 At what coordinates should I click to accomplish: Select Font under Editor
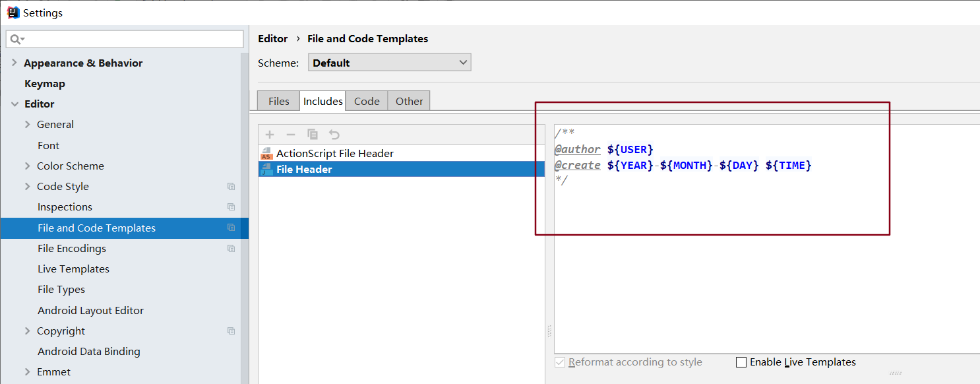48,146
